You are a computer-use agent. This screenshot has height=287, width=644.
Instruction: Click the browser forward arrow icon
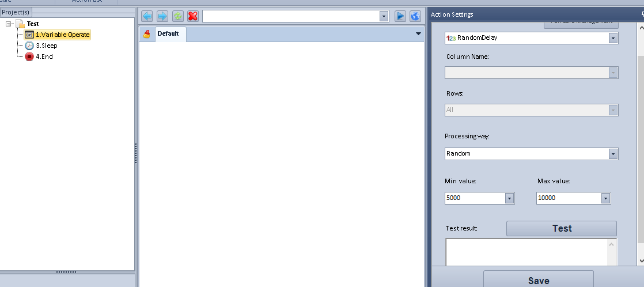pos(162,16)
